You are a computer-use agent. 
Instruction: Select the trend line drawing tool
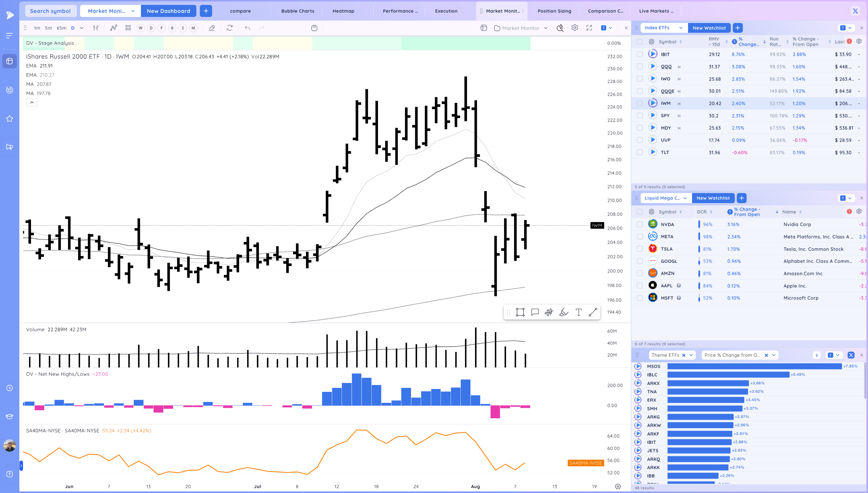pos(593,312)
